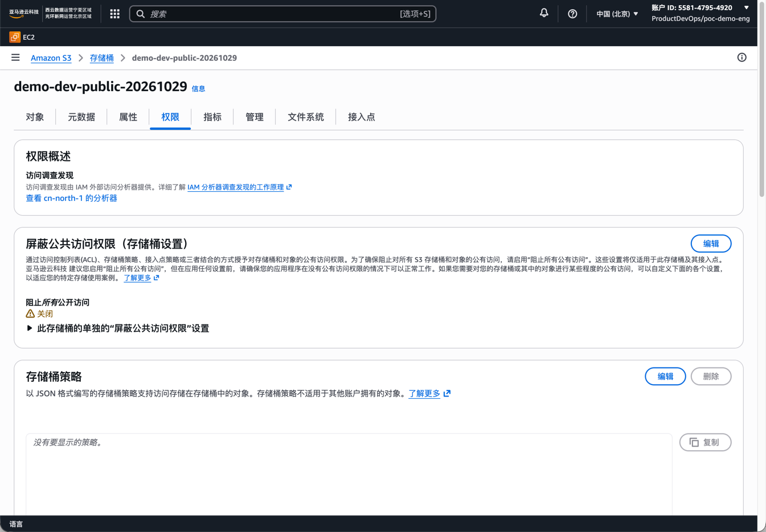Click external link icon after IAM analyzer link
The image size is (766, 532).
(289, 187)
